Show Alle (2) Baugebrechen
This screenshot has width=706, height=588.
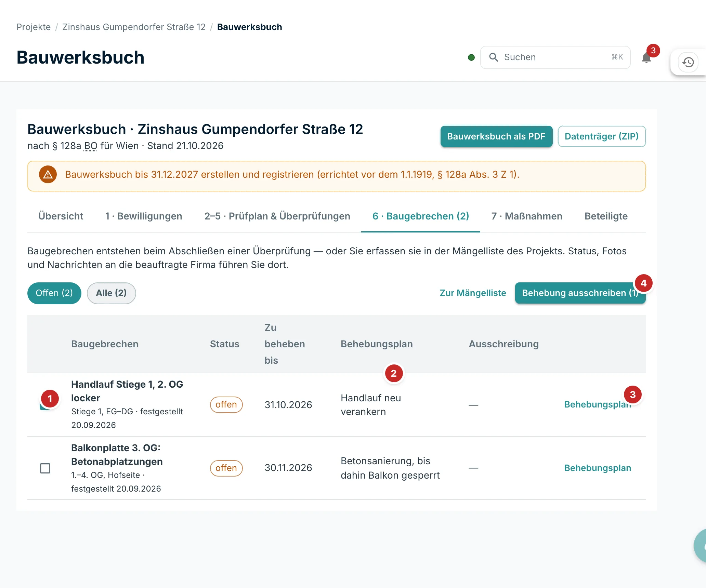[x=111, y=293]
